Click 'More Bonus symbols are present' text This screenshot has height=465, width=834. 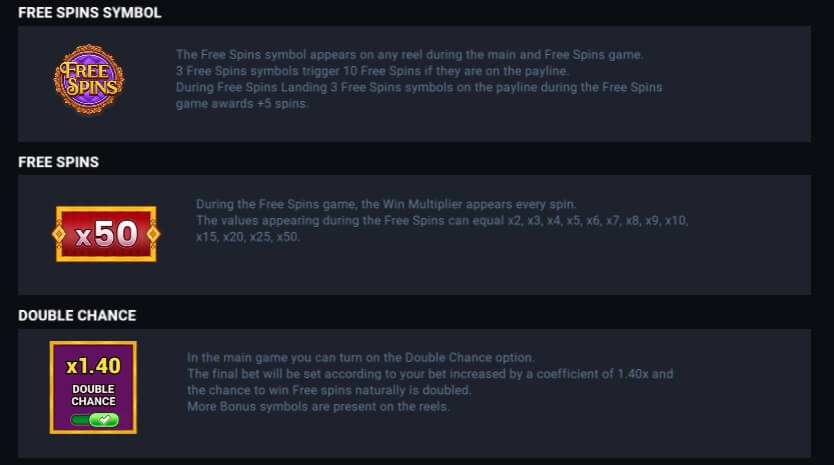coord(318,406)
